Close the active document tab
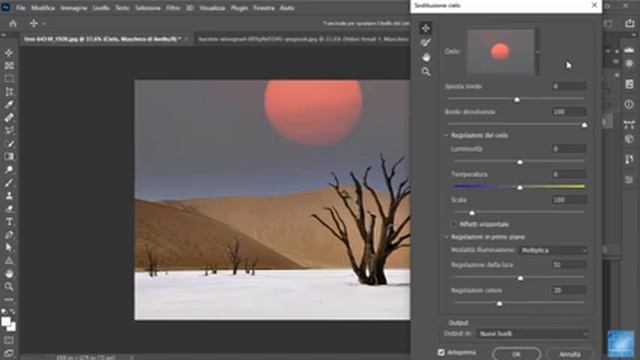 (187, 39)
